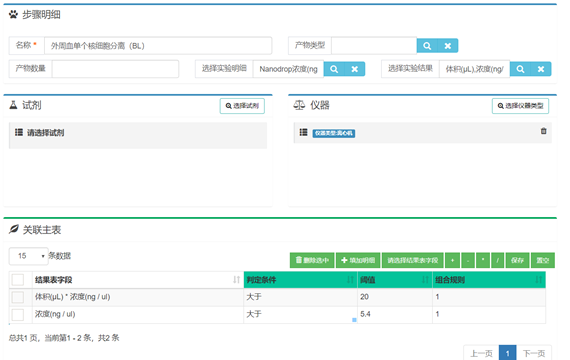Click list icon beside 请选择试剂
570x360 pixels.
tap(19, 132)
